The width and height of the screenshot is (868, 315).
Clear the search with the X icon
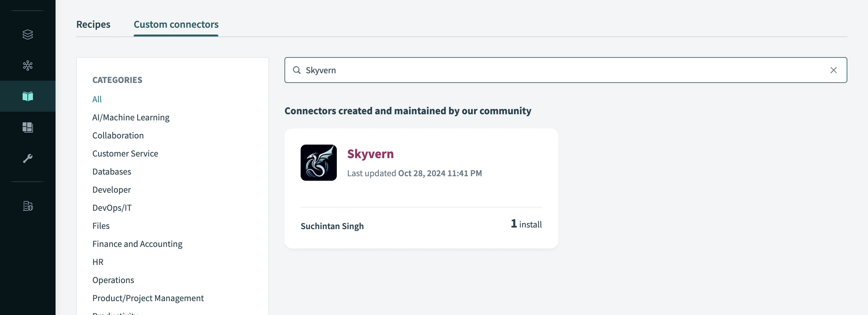(834, 70)
